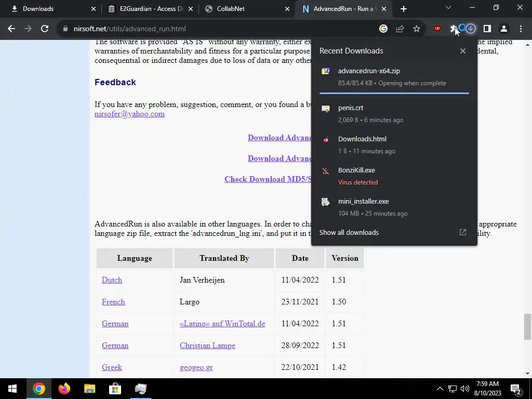Open penis.crt from recent downloads
This screenshot has width=532, height=399.
click(x=394, y=114)
